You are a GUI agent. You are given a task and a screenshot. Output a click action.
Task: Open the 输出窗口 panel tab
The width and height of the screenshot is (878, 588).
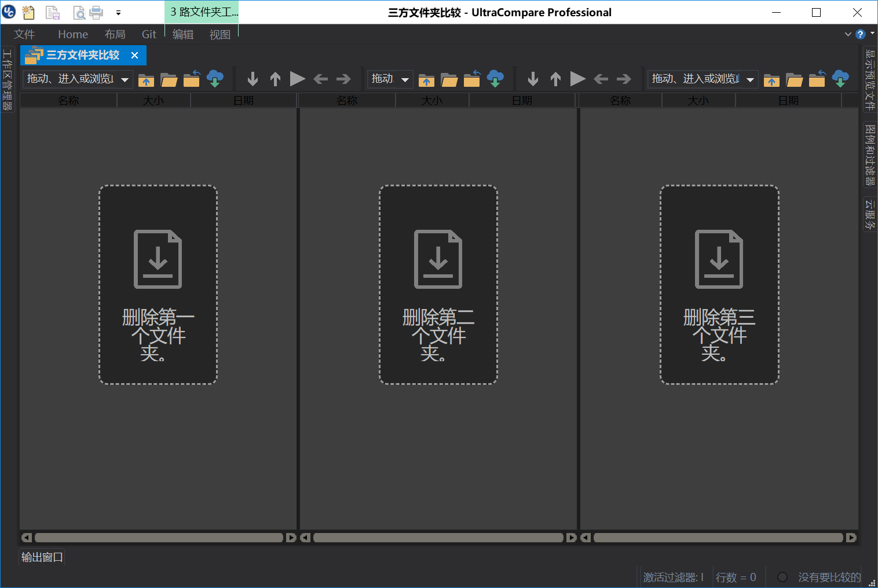[x=42, y=557]
